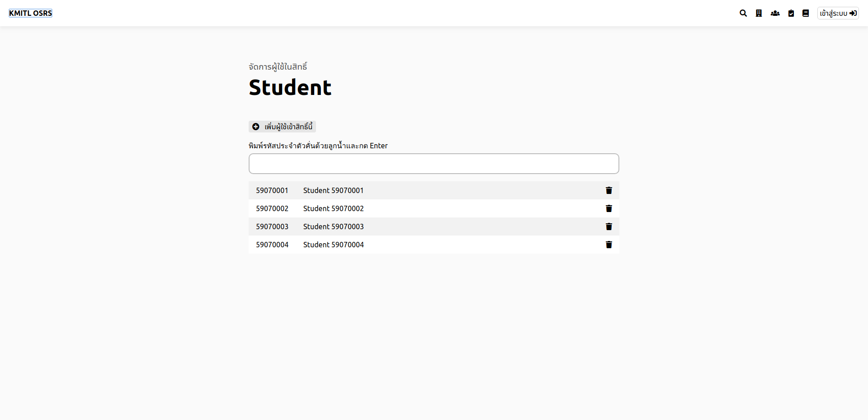Screen dimensions: 868x420
Task: Click the name Student 59070001
Action: point(333,190)
